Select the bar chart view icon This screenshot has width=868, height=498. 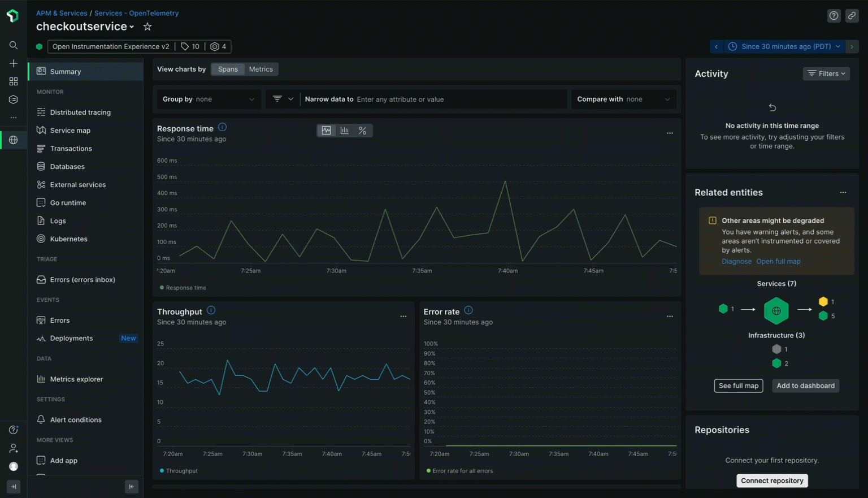pyautogui.click(x=345, y=131)
